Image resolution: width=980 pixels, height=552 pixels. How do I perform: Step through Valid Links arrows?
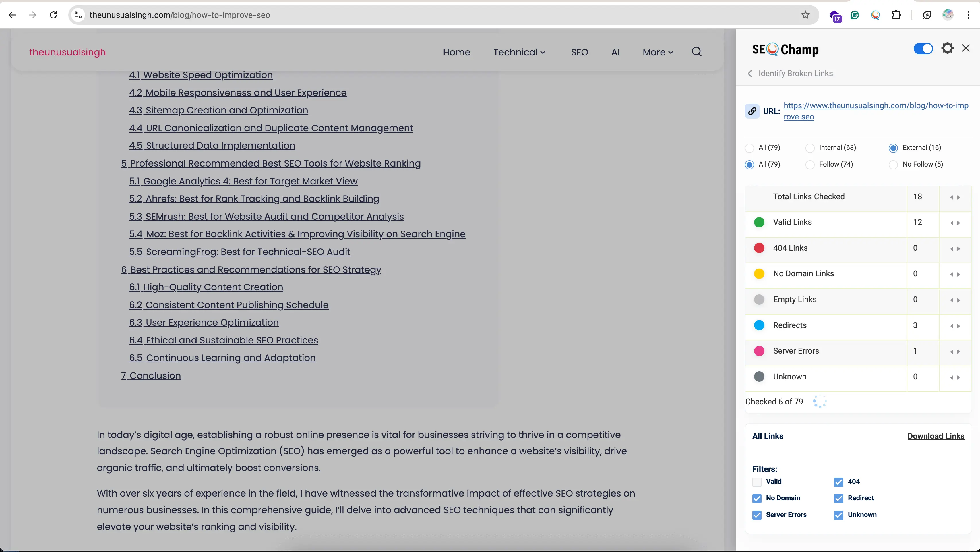(955, 223)
